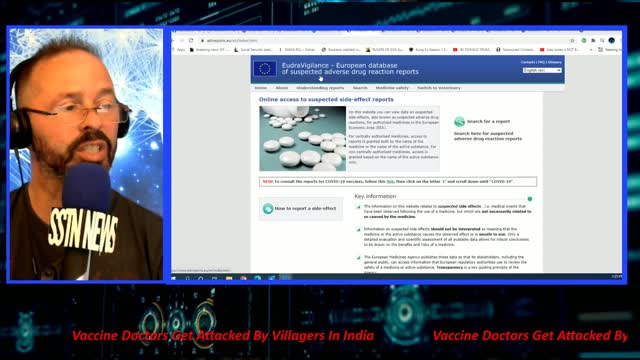
Task: Open File Explorer from the taskbar
Action: [x=229, y=278]
